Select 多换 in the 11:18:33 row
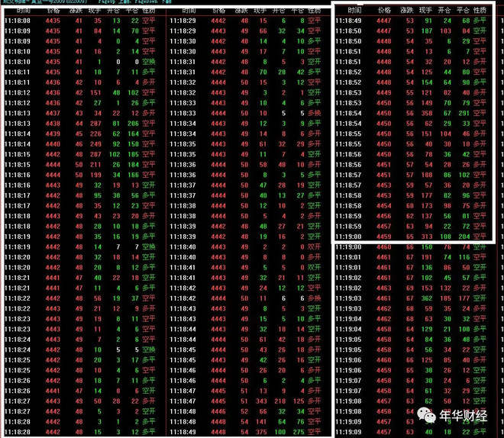The height and width of the screenshot is (438, 504). [314, 114]
